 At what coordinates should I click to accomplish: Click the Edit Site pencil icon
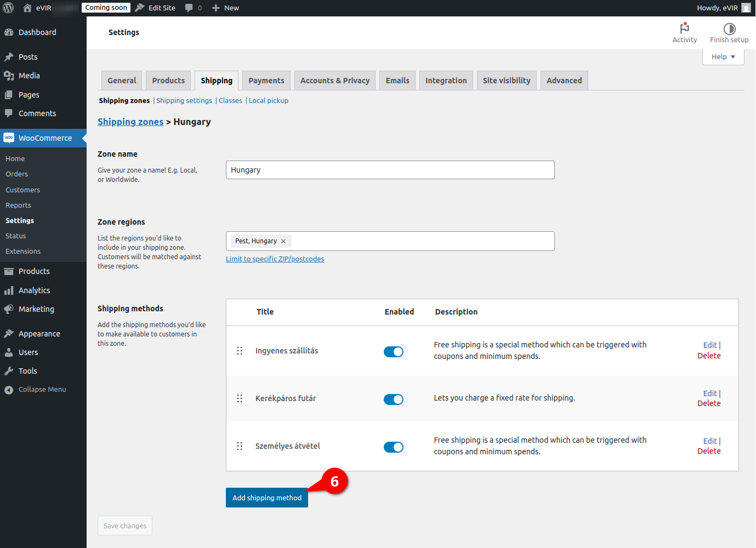pyautogui.click(x=140, y=8)
